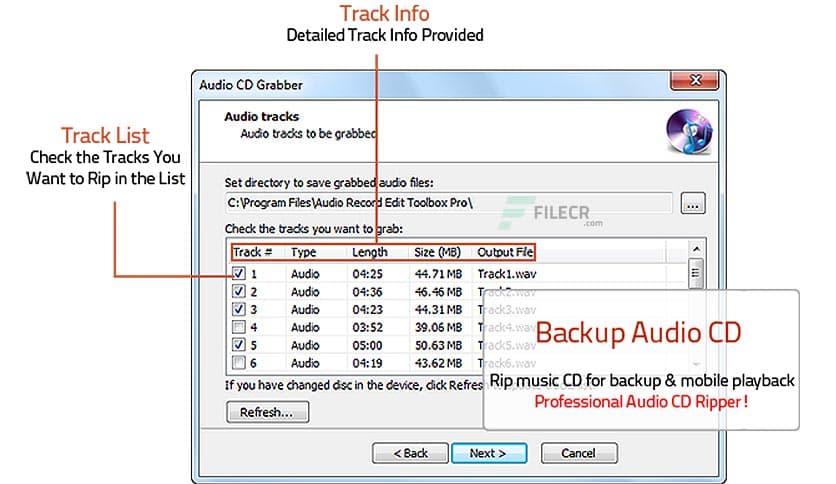
Task: Check the track 4 checkbox
Action: pyautogui.click(x=238, y=327)
